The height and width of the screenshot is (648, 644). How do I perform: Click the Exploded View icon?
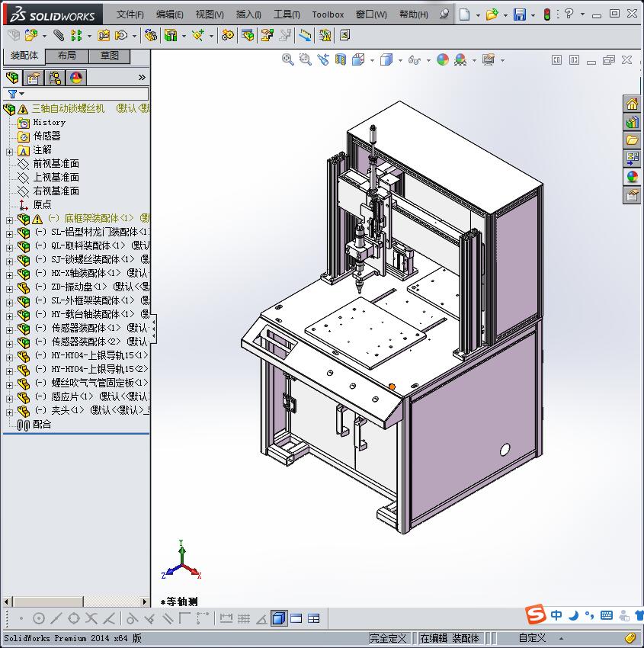[268, 36]
